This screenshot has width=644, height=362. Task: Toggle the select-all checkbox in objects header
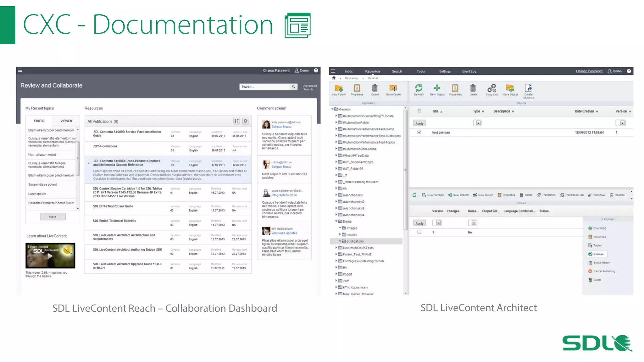[x=419, y=111]
